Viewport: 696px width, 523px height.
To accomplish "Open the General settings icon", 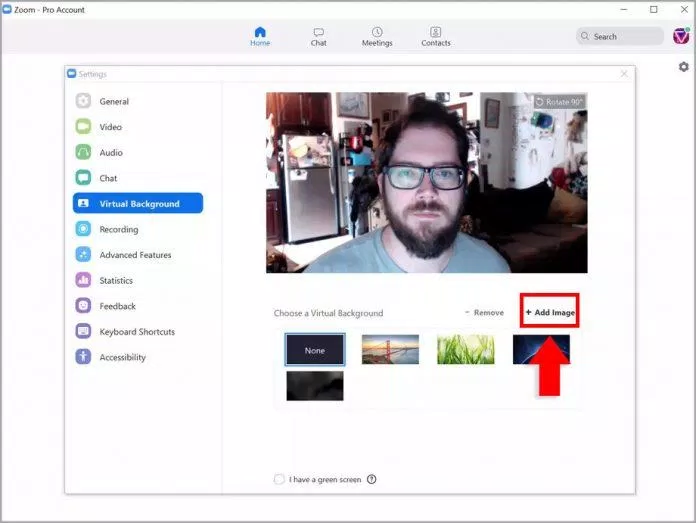I will click(83, 101).
